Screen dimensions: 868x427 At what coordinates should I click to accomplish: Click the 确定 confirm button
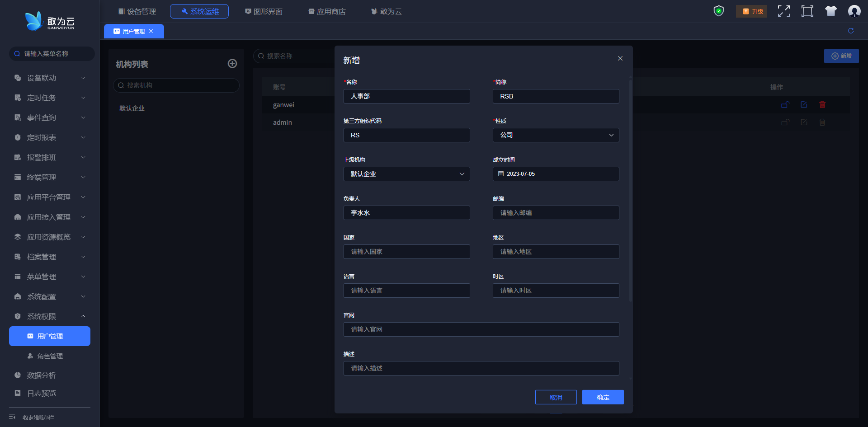(603, 397)
